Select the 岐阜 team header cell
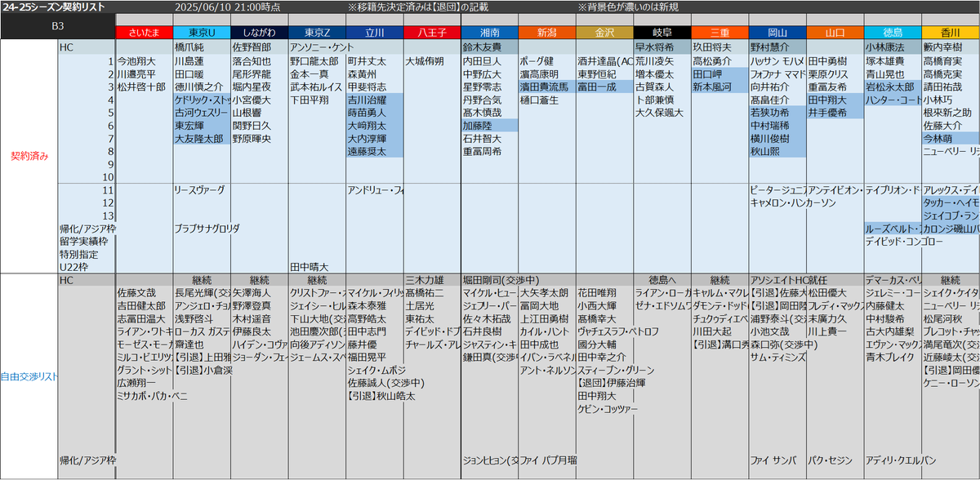This screenshot has width=980, height=480. tap(662, 33)
